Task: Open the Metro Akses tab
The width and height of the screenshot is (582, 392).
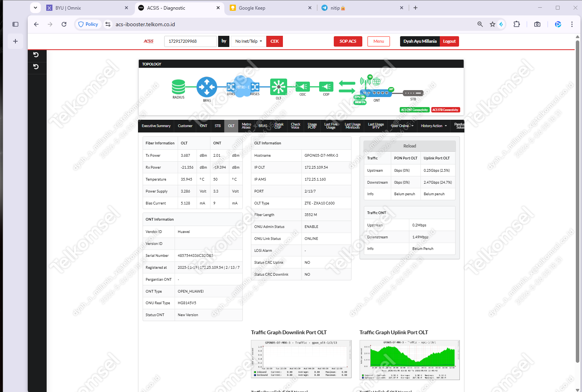Action: coord(246,126)
